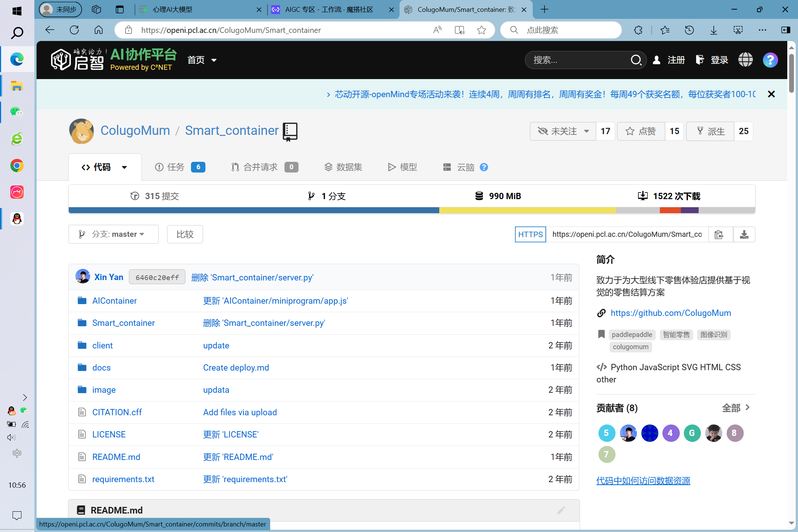View all contributors via 全部
This screenshot has height=532, width=798.
(x=736, y=408)
